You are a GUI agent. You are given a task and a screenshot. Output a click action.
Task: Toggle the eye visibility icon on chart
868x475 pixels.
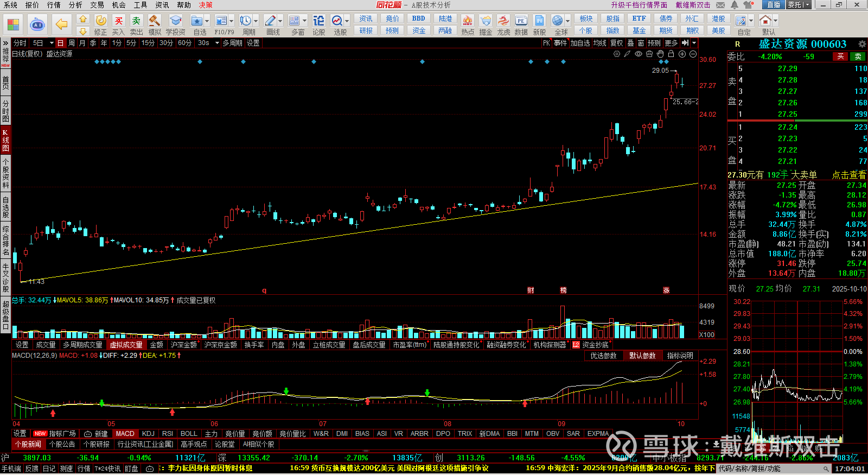(x=639, y=54)
